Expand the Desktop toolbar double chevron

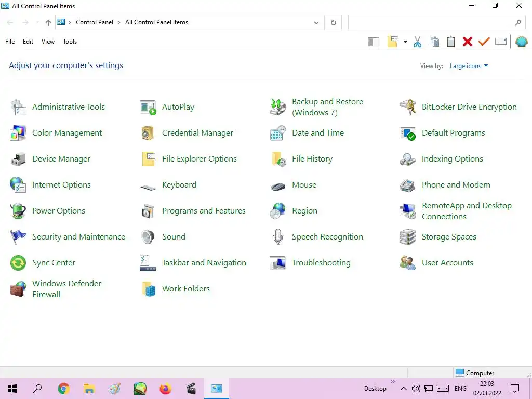click(393, 382)
